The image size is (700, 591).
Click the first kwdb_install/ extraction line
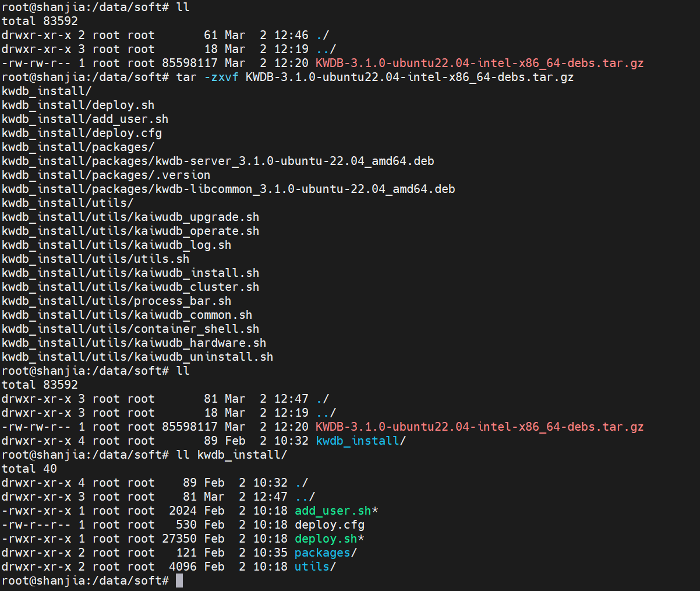pyautogui.click(x=47, y=91)
